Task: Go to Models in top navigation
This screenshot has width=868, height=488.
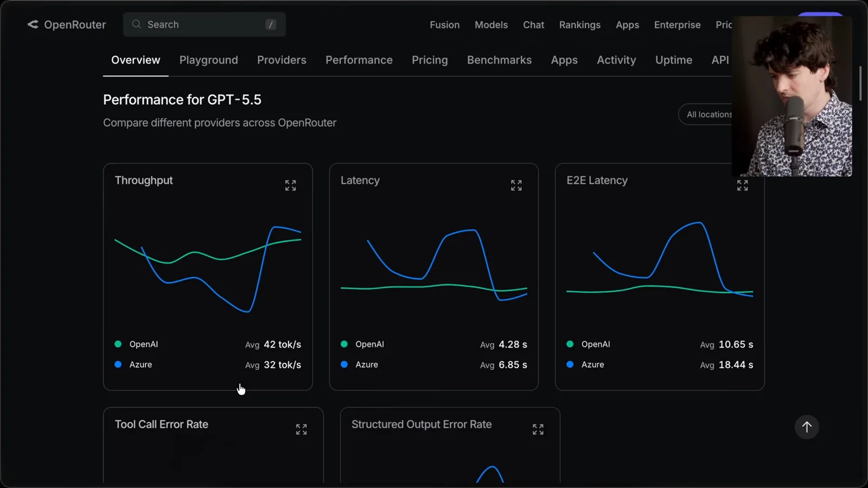Action: coord(492,25)
